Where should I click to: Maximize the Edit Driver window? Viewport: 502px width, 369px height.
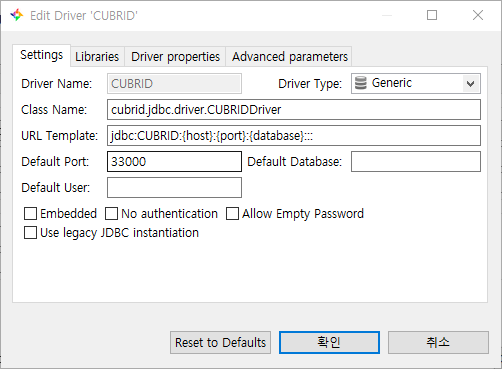coord(432,15)
